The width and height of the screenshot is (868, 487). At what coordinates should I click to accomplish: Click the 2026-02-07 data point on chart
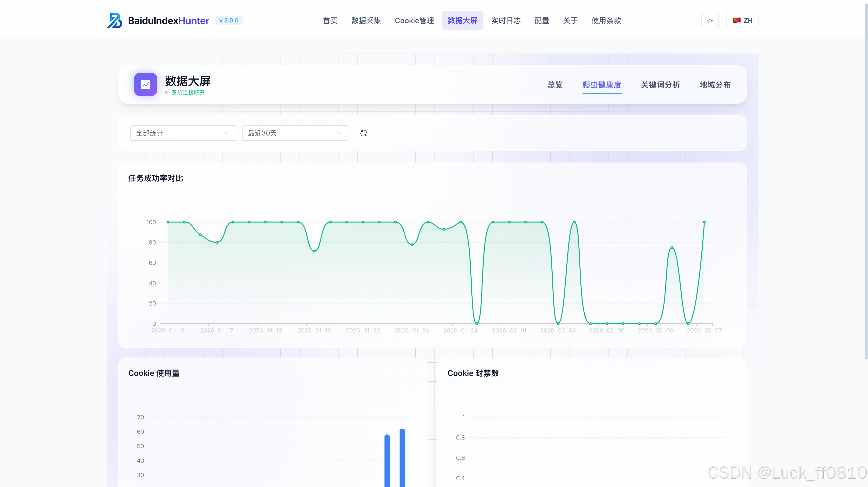point(704,222)
